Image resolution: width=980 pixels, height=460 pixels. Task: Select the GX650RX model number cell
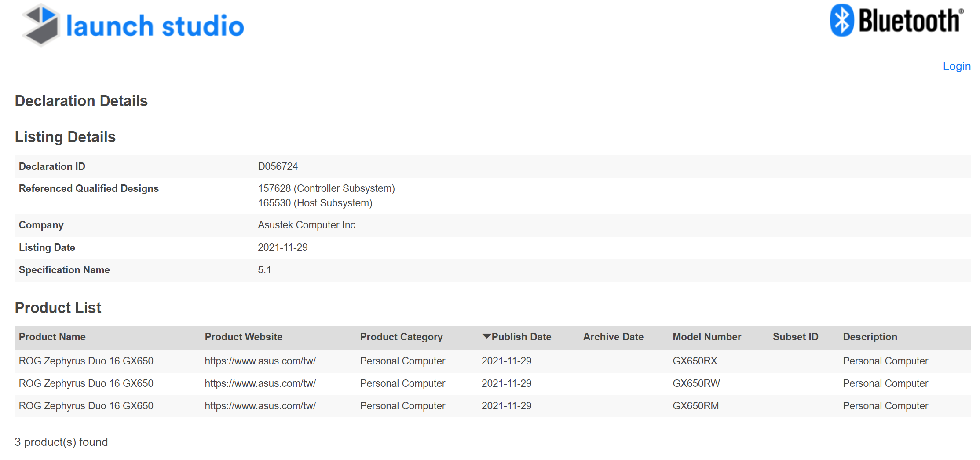695,361
